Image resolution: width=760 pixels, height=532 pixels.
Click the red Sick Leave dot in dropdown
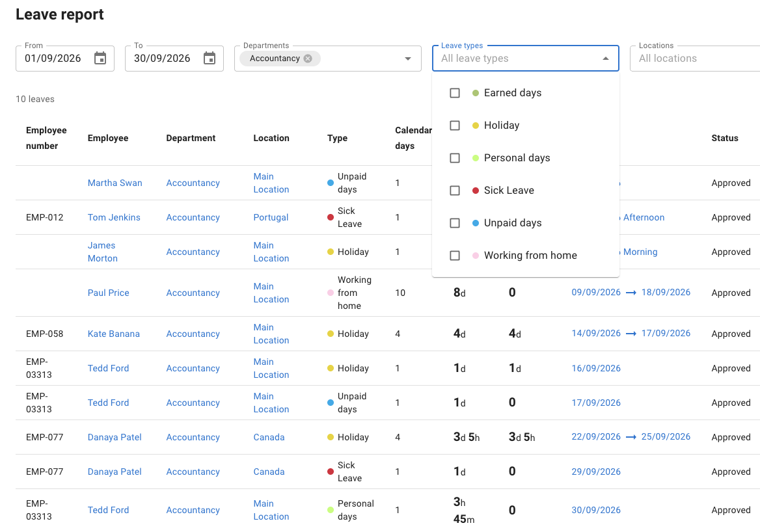click(x=476, y=191)
